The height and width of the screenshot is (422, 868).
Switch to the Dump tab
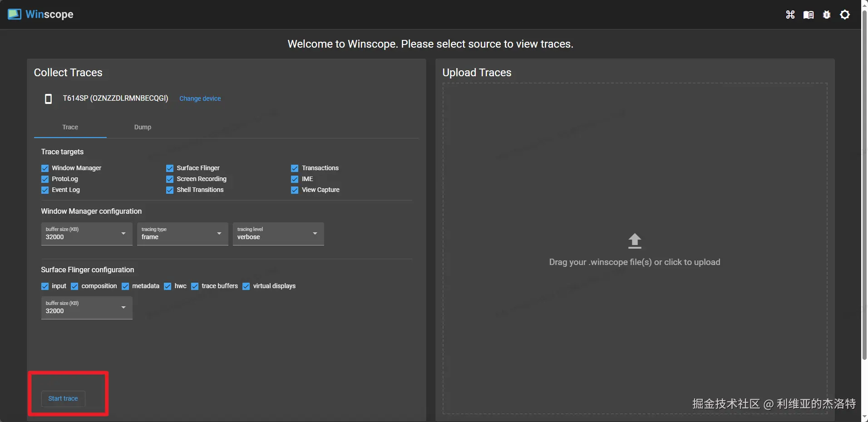[143, 127]
